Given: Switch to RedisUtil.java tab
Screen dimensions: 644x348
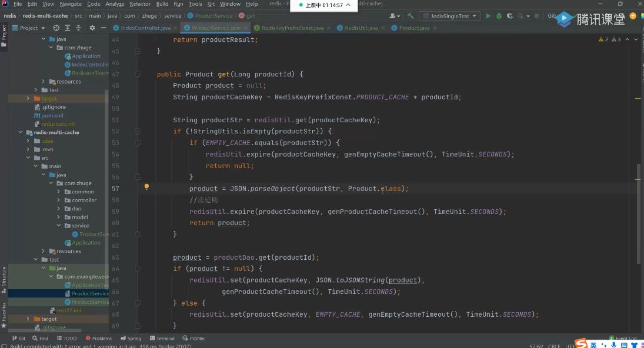Looking at the screenshot, I should (x=361, y=28).
